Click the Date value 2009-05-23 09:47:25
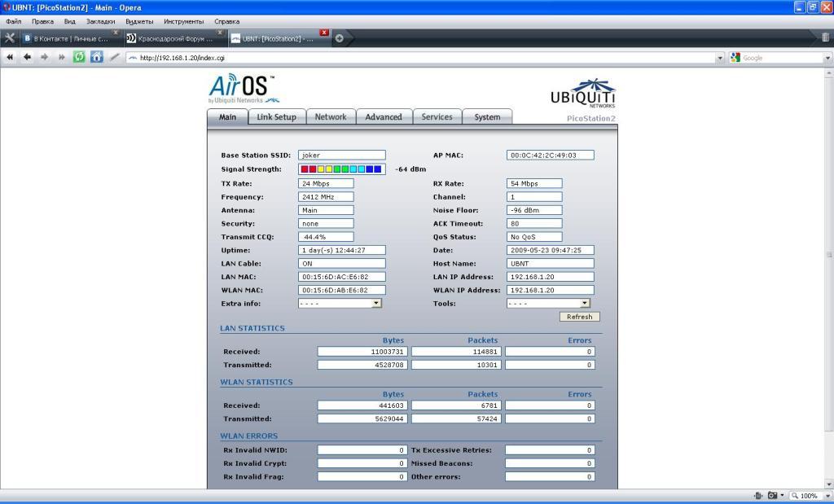Viewport: 834px width, 504px height. click(x=550, y=250)
